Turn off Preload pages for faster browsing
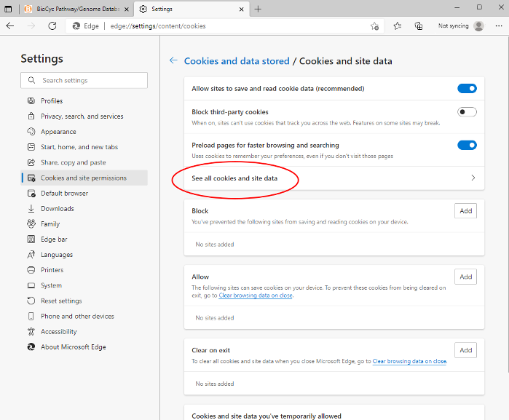 coord(467,145)
